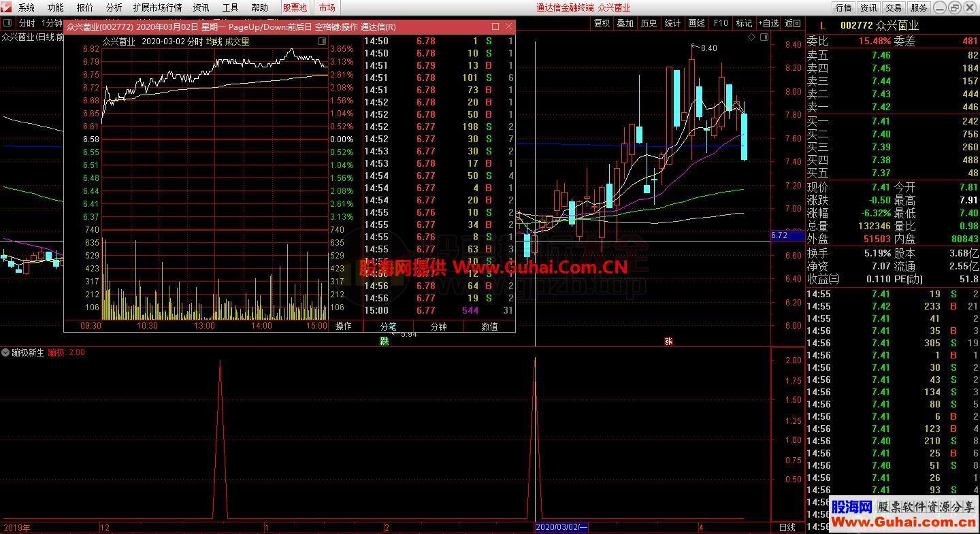Click 买五 price 7.37 row

(x=893, y=173)
